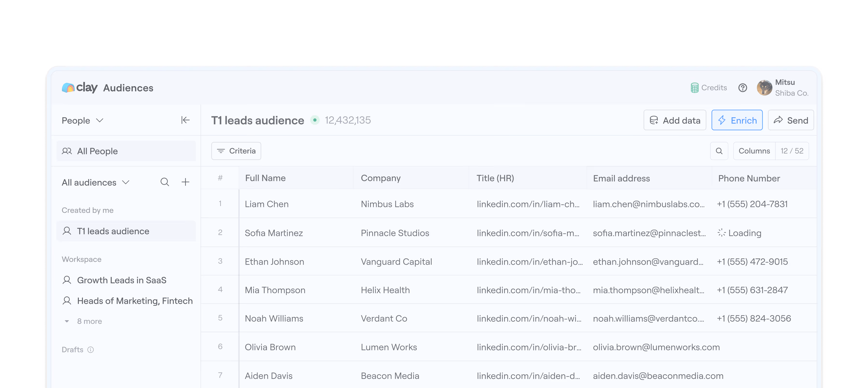The image size is (868, 388).
Task: Click the Drafts section label
Action: (x=72, y=350)
